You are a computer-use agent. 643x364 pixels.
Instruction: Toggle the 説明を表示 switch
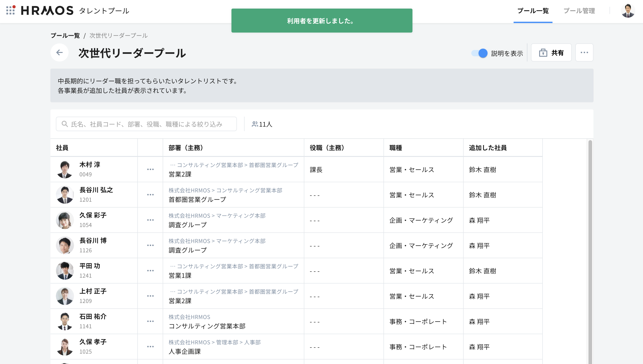pos(479,53)
